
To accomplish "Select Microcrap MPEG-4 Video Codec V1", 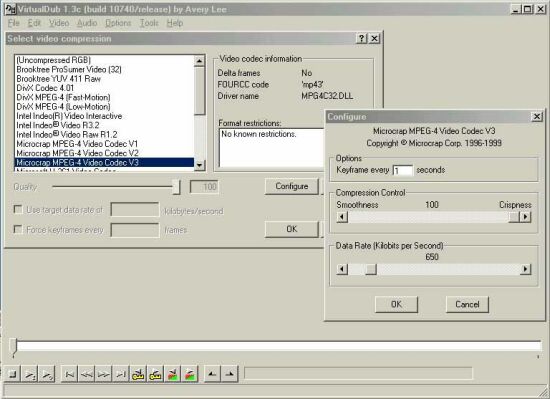I will [105, 144].
